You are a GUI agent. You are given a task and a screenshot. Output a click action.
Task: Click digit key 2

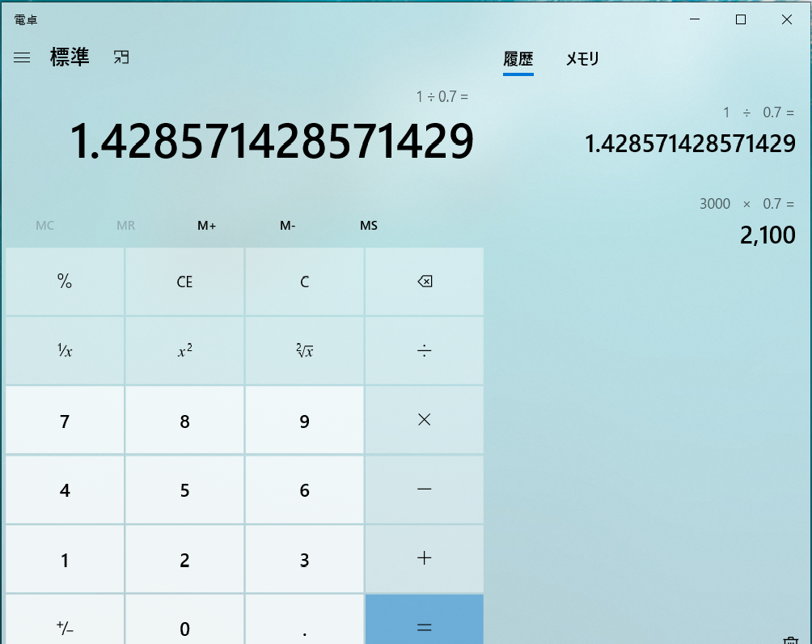pyautogui.click(x=185, y=558)
